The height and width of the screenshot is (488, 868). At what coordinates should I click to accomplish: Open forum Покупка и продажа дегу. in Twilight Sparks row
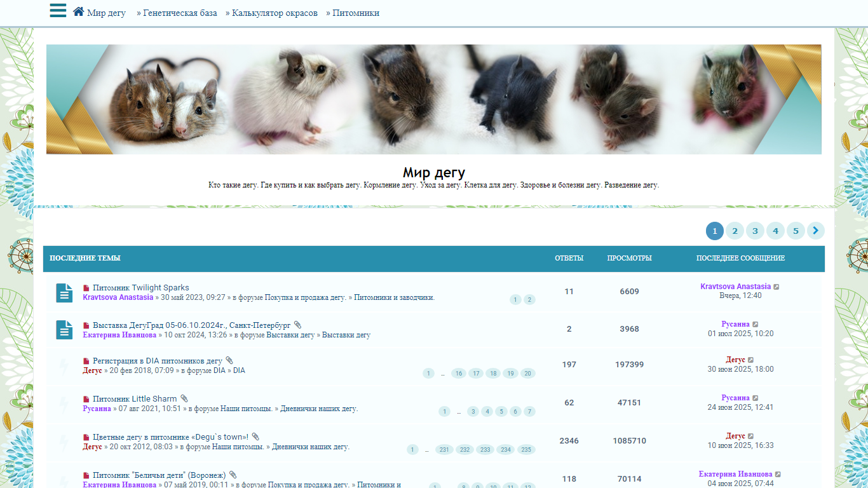coord(306,297)
